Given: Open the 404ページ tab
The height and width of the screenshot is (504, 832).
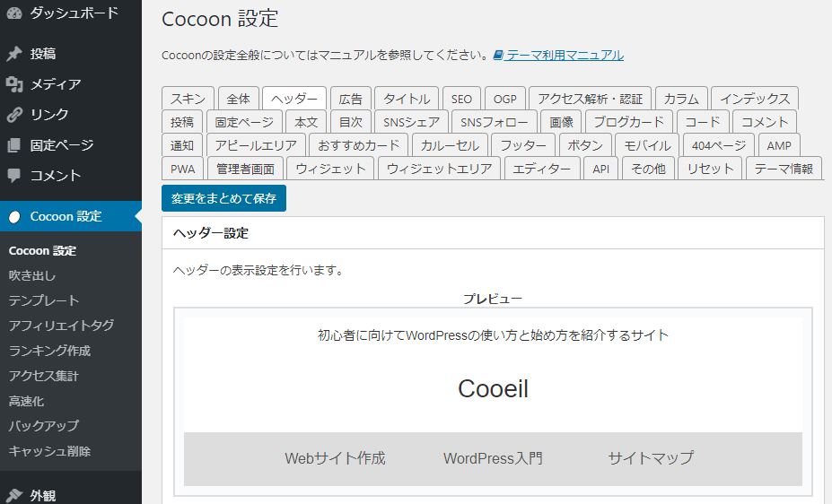Looking at the screenshot, I should (x=719, y=145).
